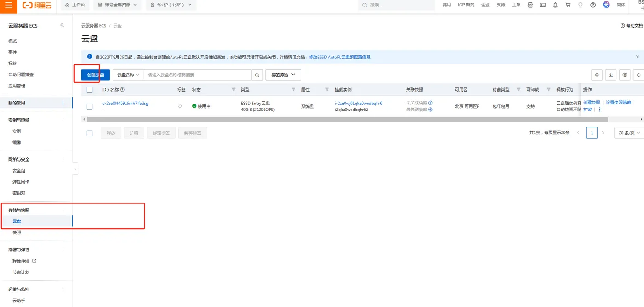Viewport: 644px width, 307px height.
Task: Click the horizontal scrollbar under the table
Action: (347, 119)
